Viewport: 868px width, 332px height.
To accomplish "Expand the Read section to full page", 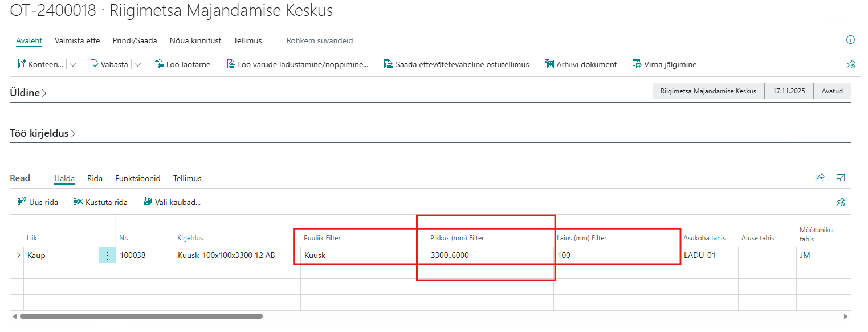I will point(840,178).
